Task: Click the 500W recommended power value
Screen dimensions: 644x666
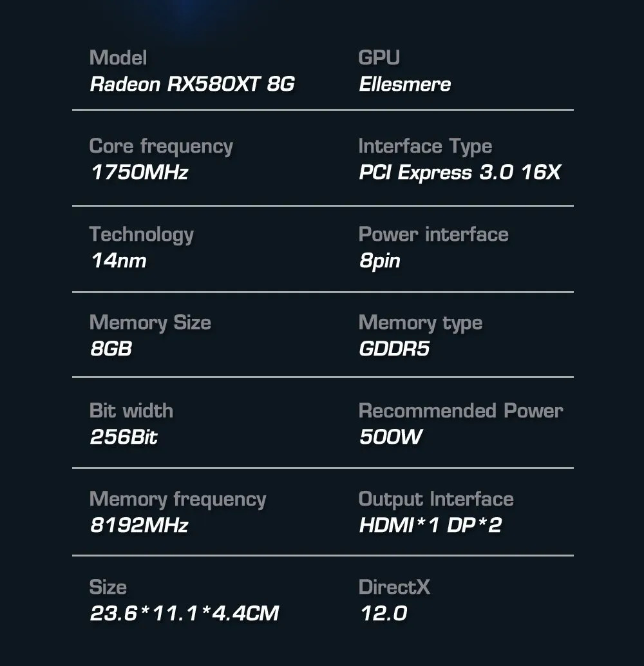Action: (391, 437)
